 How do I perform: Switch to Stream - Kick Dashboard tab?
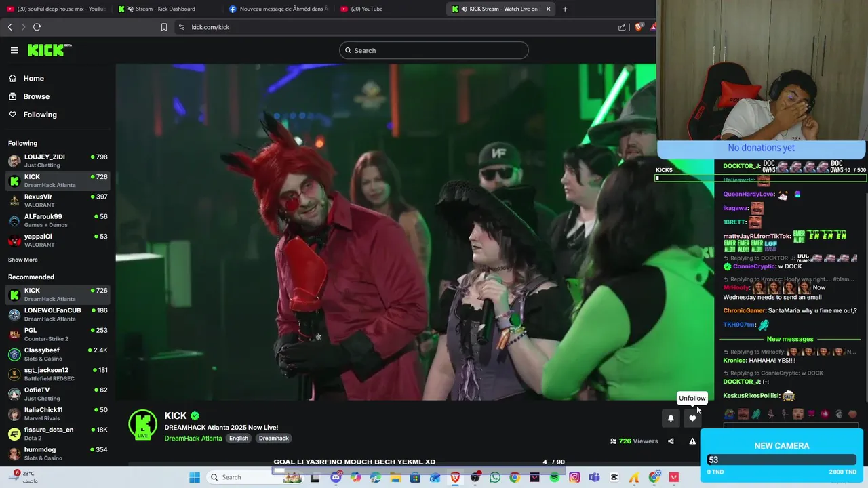coord(166,9)
